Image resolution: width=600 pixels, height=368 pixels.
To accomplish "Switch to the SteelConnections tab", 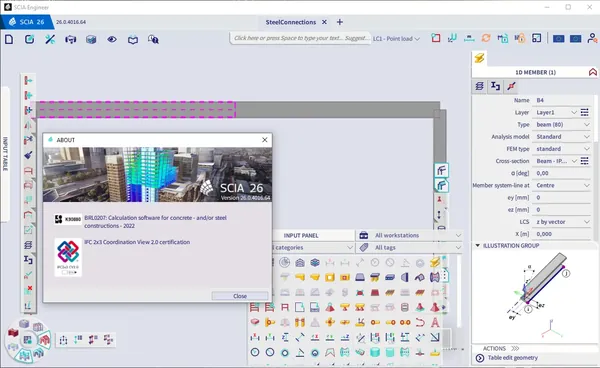I will [x=291, y=22].
